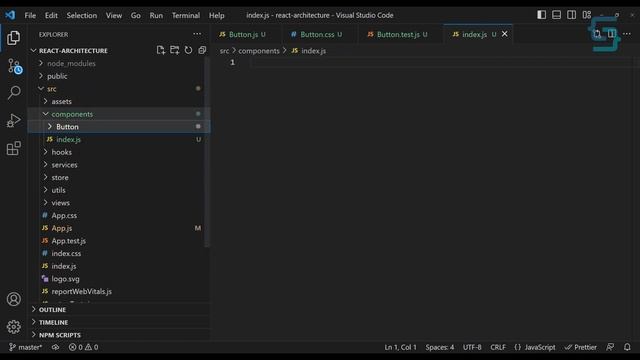Click the UTF-8 encoding selector
This screenshot has width=640, height=360.
[x=472, y=347]
